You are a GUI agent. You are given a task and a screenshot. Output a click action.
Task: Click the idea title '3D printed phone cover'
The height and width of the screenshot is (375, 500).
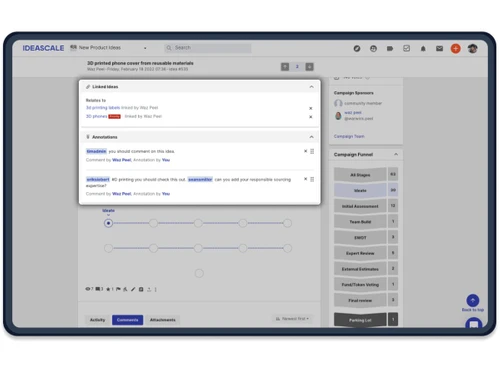click(140, 63)
